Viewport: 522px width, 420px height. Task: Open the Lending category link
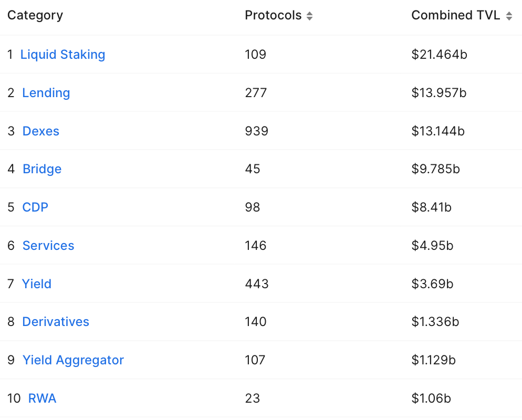[x=46, y=93]
